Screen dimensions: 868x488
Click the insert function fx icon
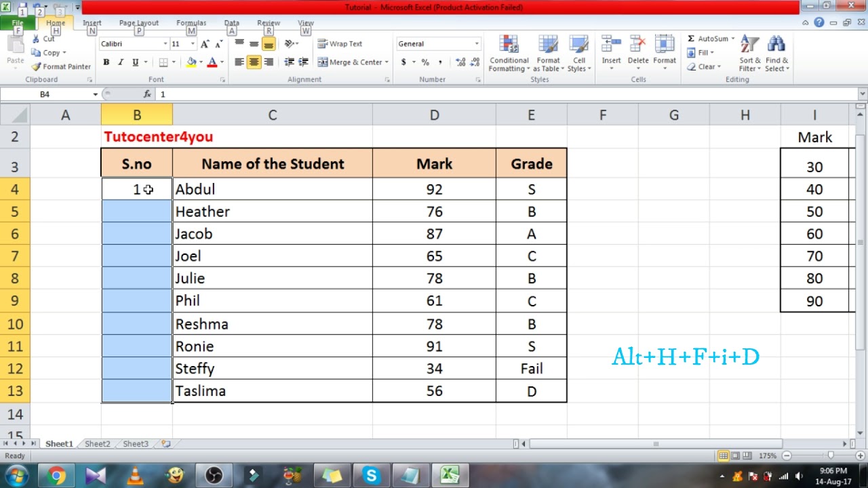pyautogui.click(x=147, y=94)
